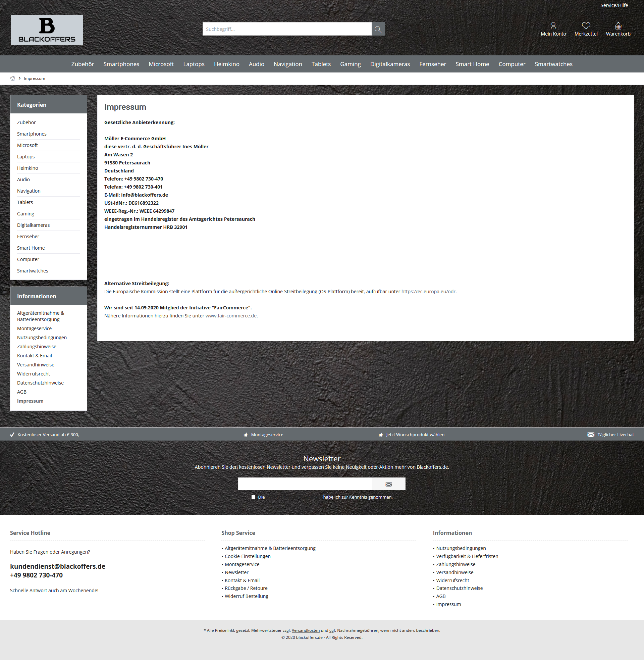This screenshot has width=644, height=660.
Task: Open Widerrufsrecht in Informationen sidebar
Action: (x=34, y=374)
